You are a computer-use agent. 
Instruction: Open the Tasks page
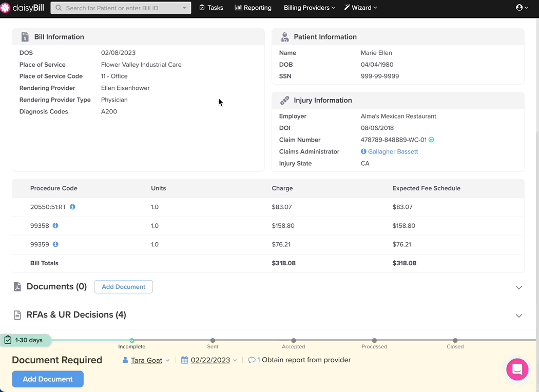tap(211, 8)
